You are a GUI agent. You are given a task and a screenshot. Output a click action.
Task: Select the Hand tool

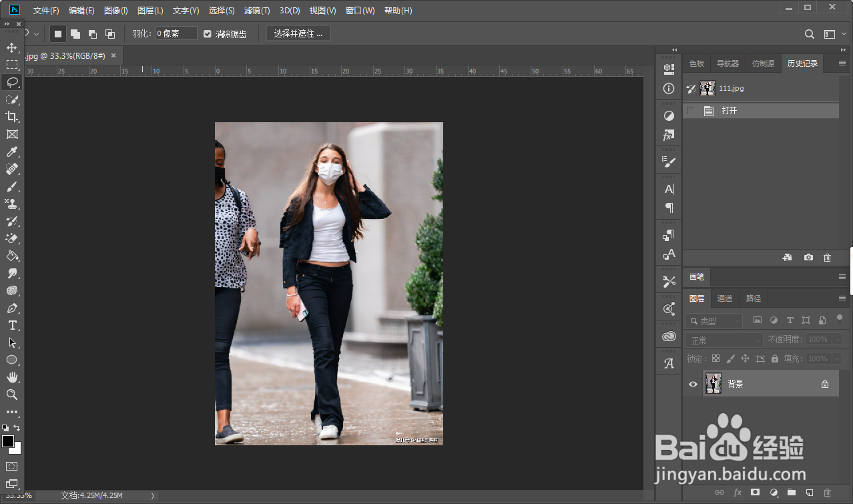(12, 377)
